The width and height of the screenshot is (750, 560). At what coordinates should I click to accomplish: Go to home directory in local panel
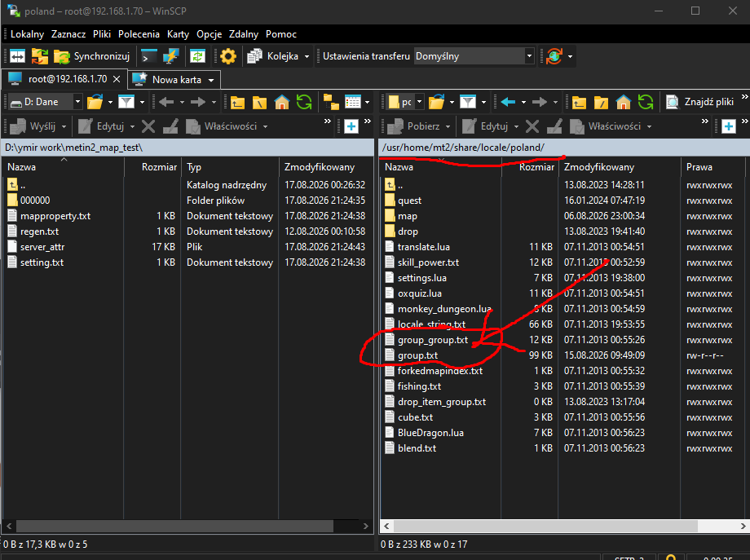pyautogui.click(x=282, y=102)
